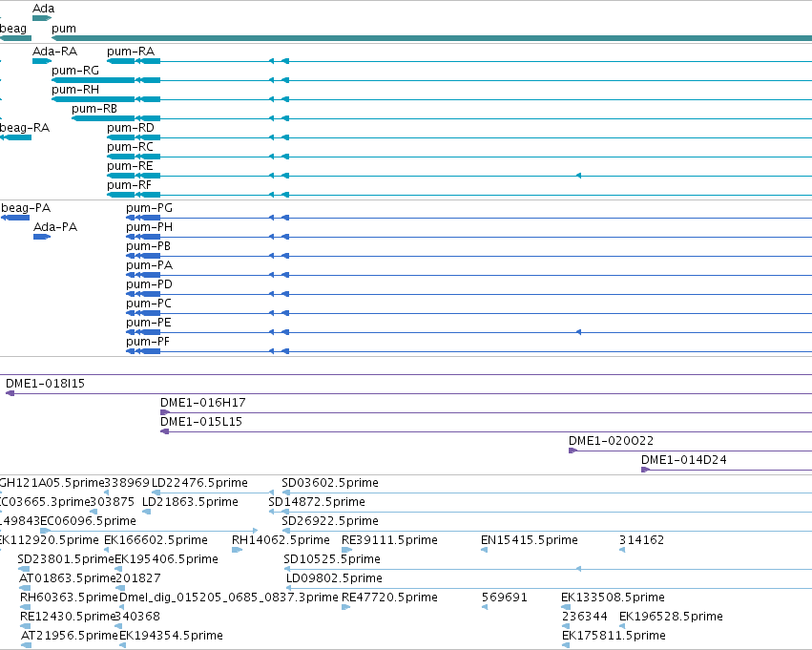Select the pum-RA transcript label

(x=131, y=52)
